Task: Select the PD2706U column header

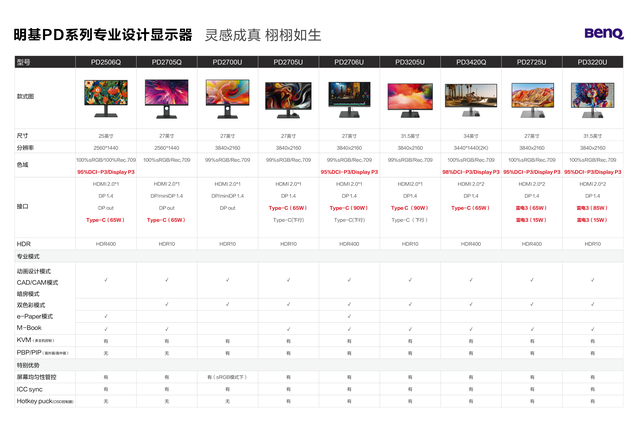Action: point(349,62)
